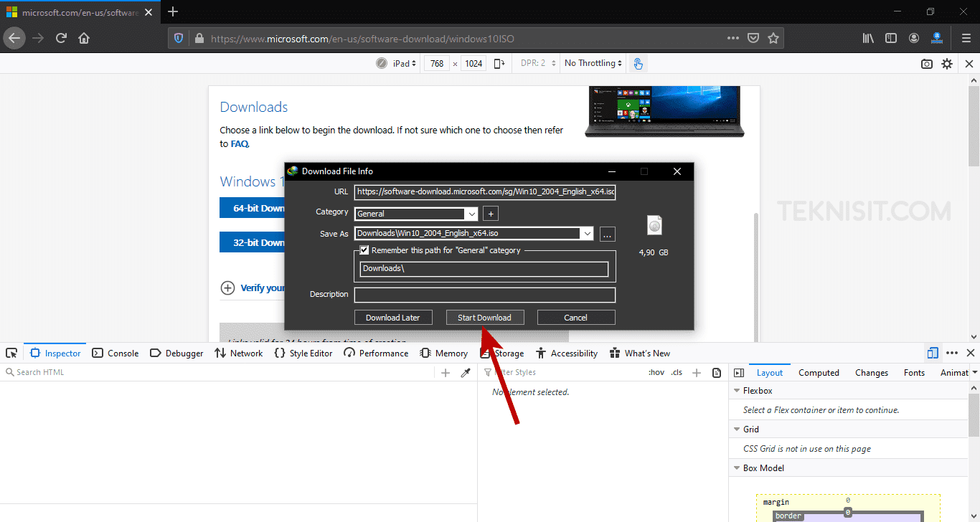980x522 pixels.
Task: Open the iPad device selector dropdown
Action: pyautogui.click(x=403, y=64)
